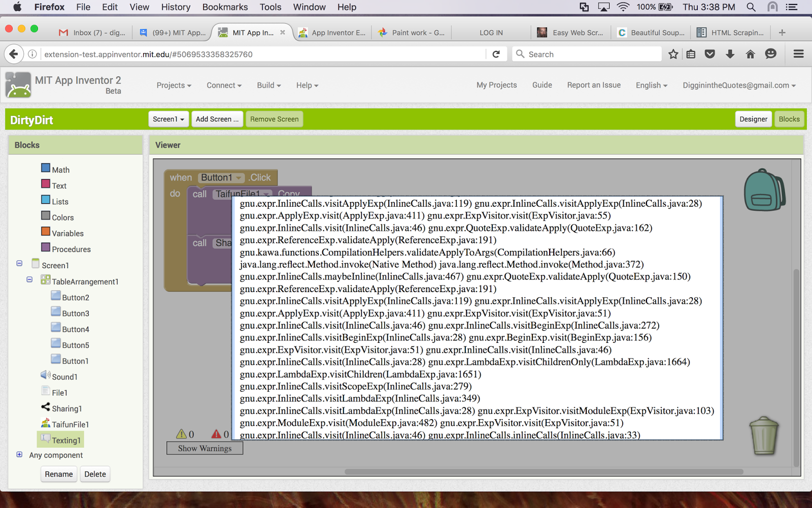
Task: Select the Button4 component icon
Action: (56, 327)
